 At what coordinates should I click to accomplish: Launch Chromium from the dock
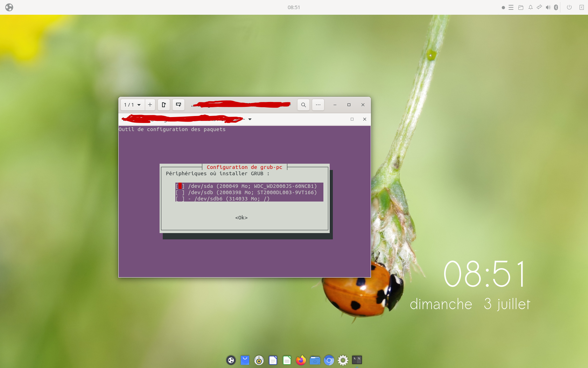329,360
